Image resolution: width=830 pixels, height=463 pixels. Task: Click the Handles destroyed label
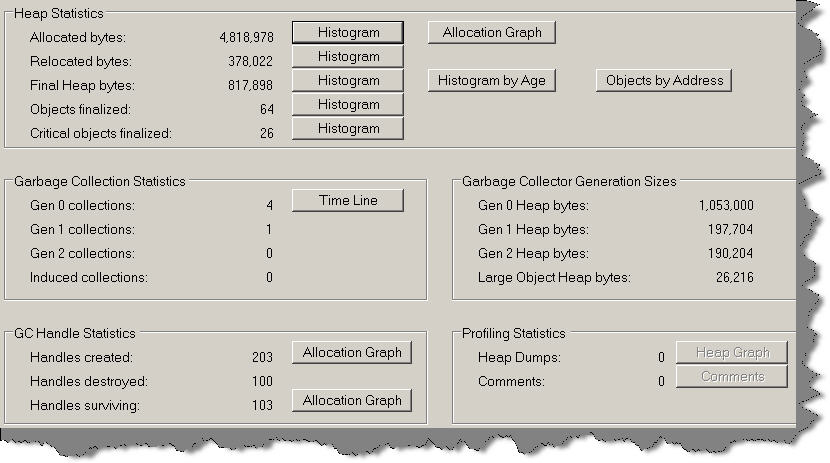pos(89,382)
